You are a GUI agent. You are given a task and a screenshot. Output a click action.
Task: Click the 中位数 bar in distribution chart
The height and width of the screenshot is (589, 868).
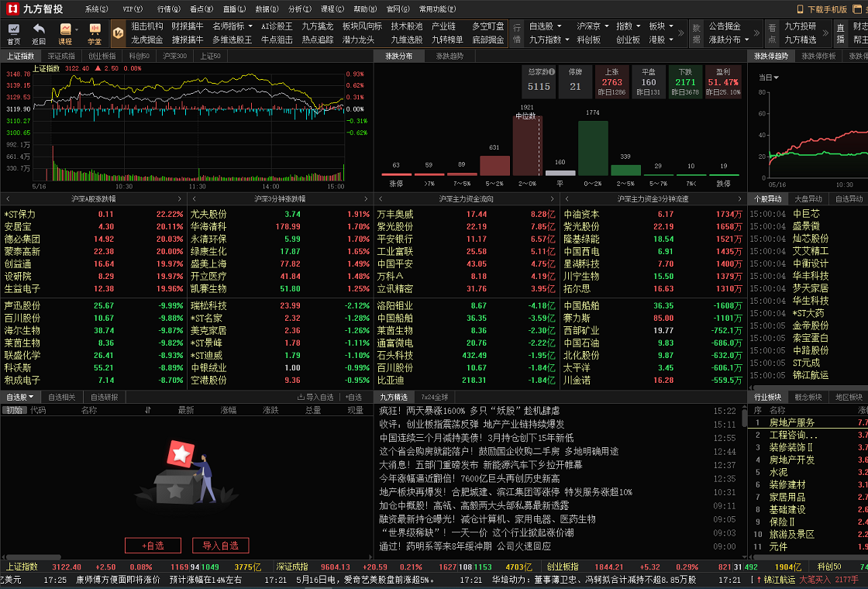coord(527,145)
